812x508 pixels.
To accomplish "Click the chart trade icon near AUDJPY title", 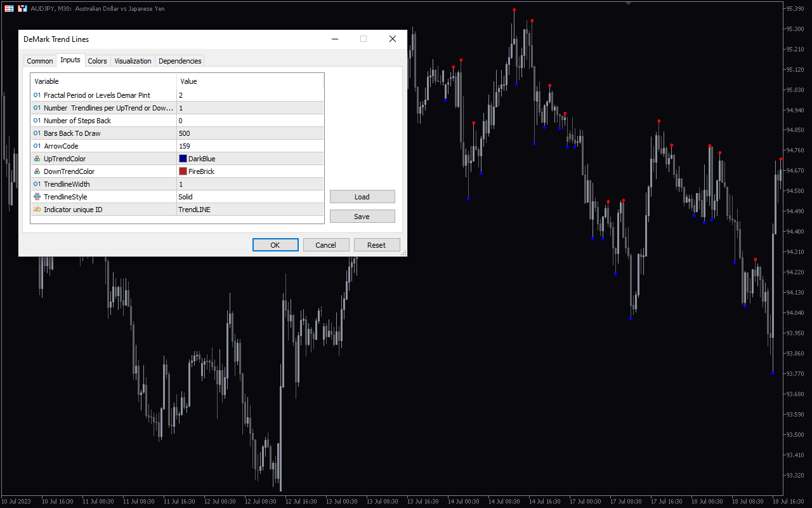I will (x=22, y=9).
